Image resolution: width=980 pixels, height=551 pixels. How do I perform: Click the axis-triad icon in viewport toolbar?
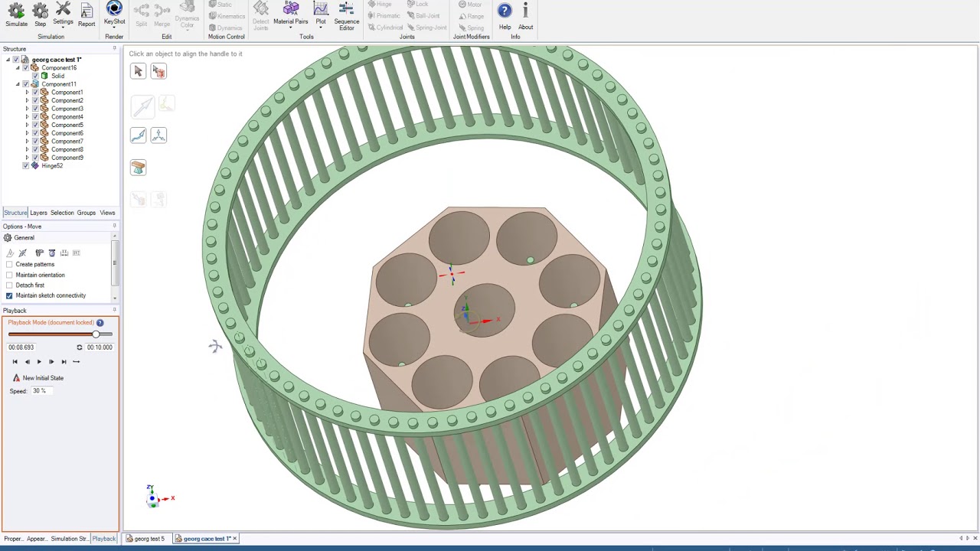click(158, 135)
